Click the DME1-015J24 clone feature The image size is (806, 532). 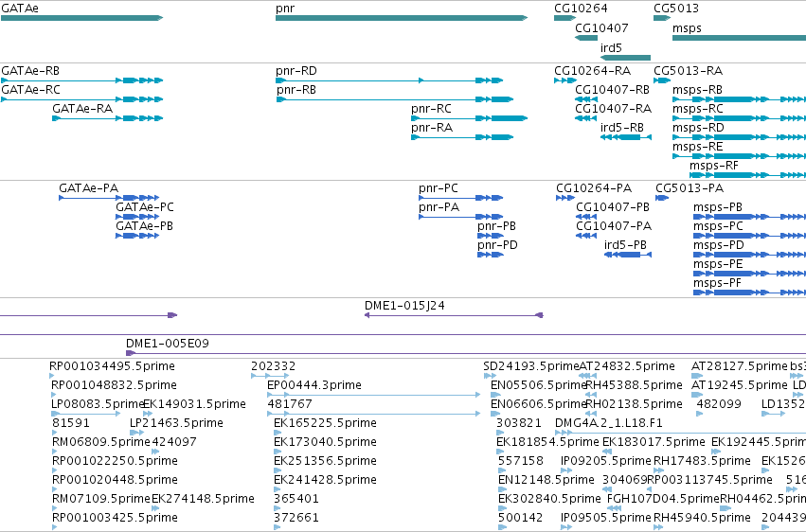[x=454, y=315]
